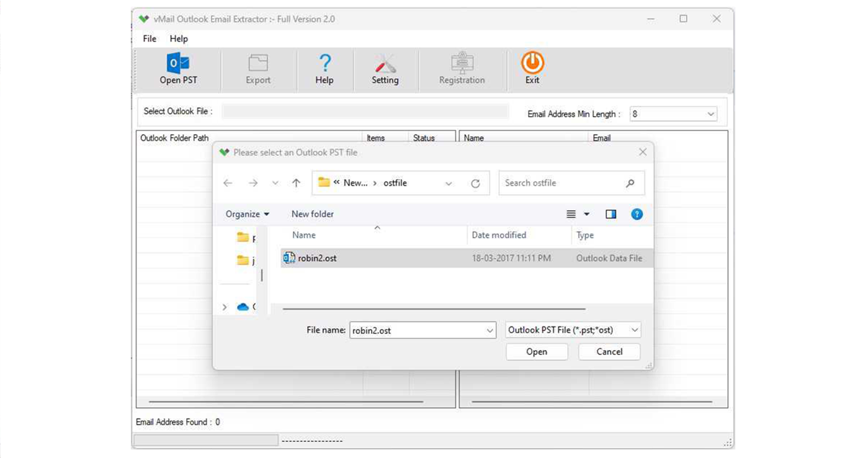868x458 pixels.
Task: Refresh the ostfile folder listing
Action: coord(475,183)
